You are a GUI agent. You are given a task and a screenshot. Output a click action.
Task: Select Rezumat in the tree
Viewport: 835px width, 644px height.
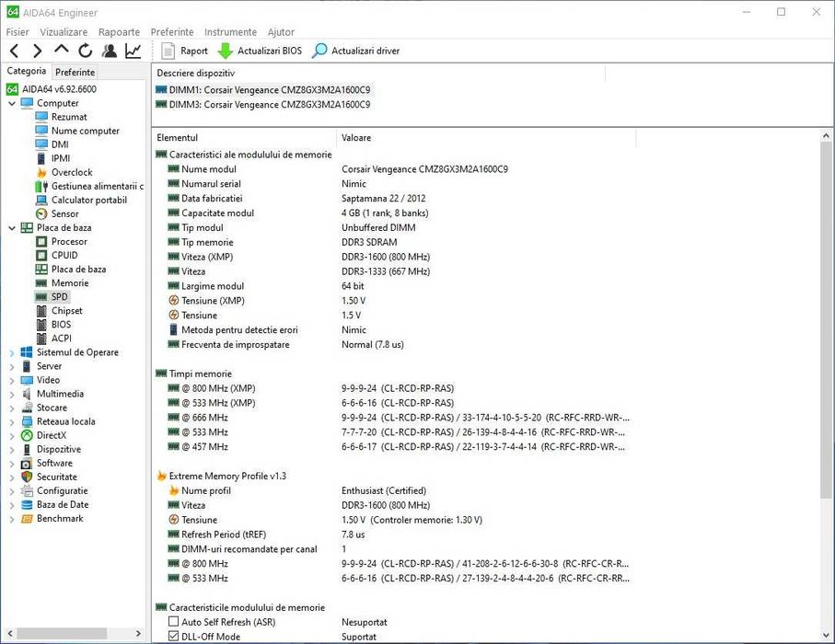69,117
